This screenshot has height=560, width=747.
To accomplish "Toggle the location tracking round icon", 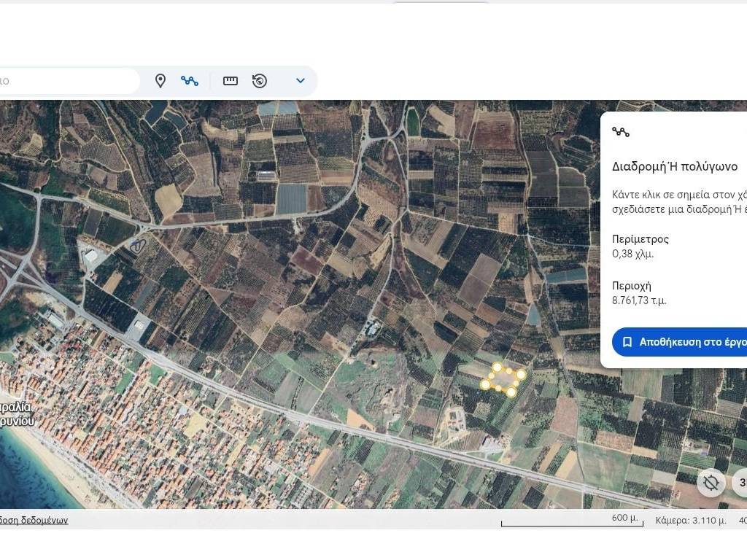I will click(x=711, y=482).
